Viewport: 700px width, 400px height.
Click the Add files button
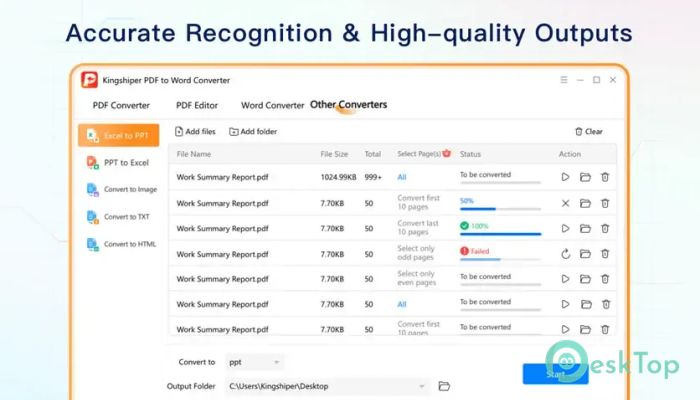point(195,131)
